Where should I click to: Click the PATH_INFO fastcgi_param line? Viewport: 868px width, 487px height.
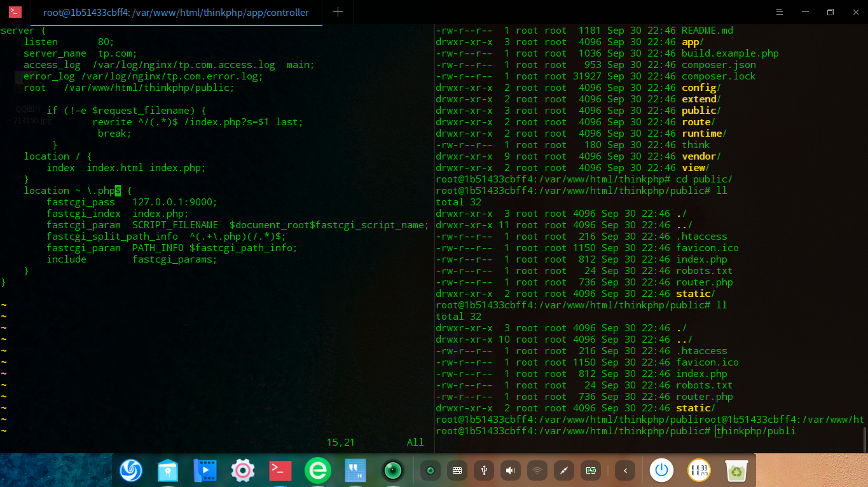click(x=172, y=248)
